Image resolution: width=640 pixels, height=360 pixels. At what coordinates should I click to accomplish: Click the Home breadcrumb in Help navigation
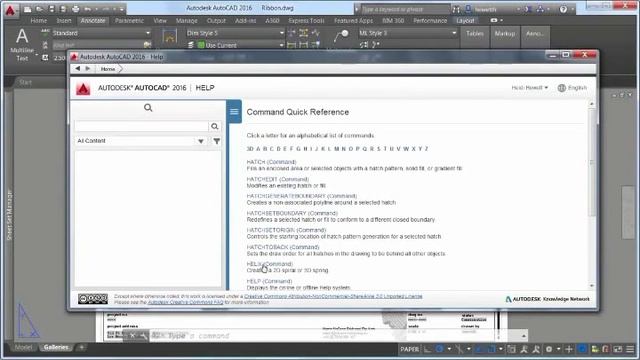coord(108,69)
